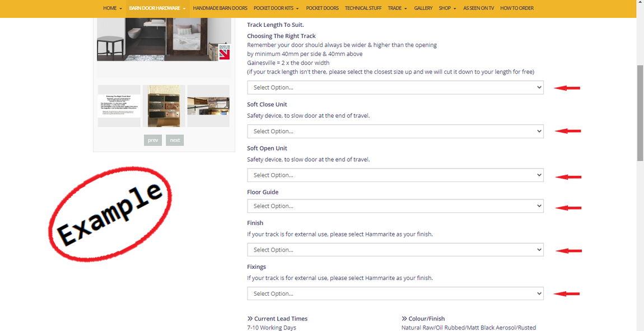Click the prev gallery button
This screenshot has height=331, width=644.
click(153, 140)
